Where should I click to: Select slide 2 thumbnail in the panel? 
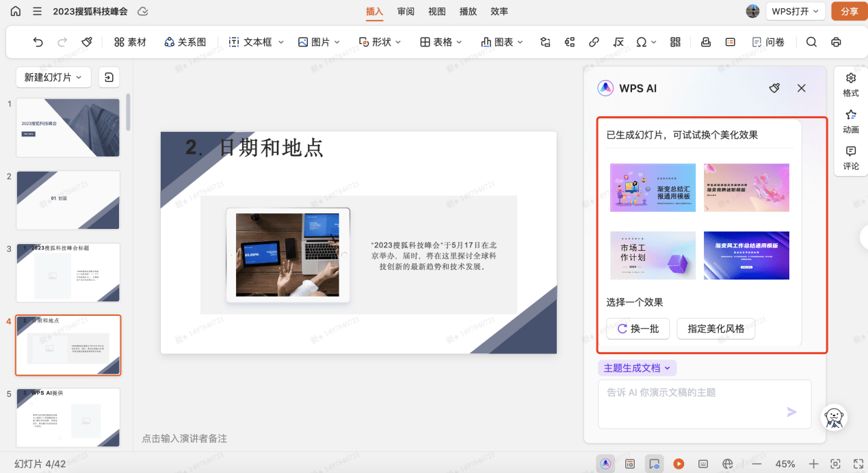pyautogui.click(x=68, y=200)
